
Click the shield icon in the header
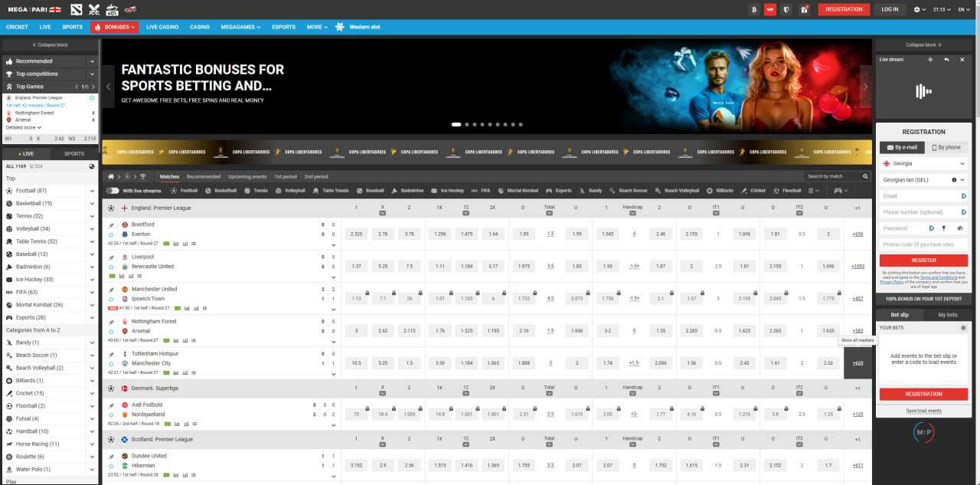pos(786,9)
